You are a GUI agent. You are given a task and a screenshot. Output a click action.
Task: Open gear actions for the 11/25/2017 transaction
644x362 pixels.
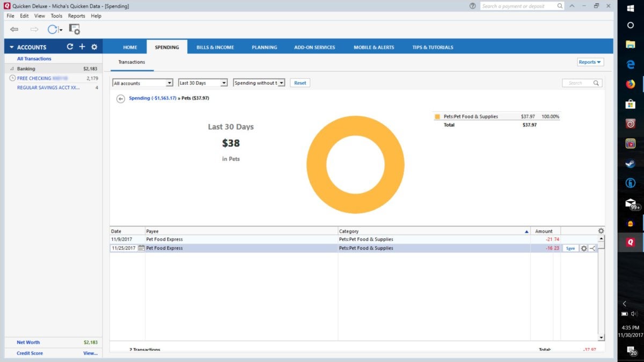(x=584, y=248)
